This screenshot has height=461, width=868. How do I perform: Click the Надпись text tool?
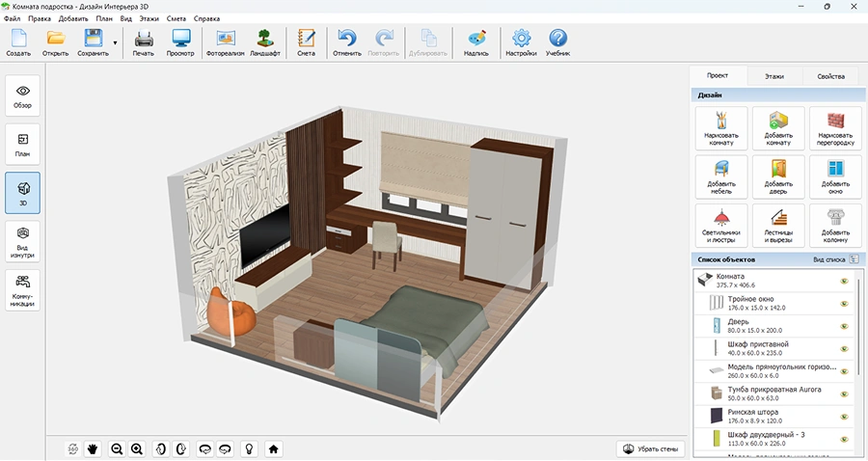(x=476, y=42)
